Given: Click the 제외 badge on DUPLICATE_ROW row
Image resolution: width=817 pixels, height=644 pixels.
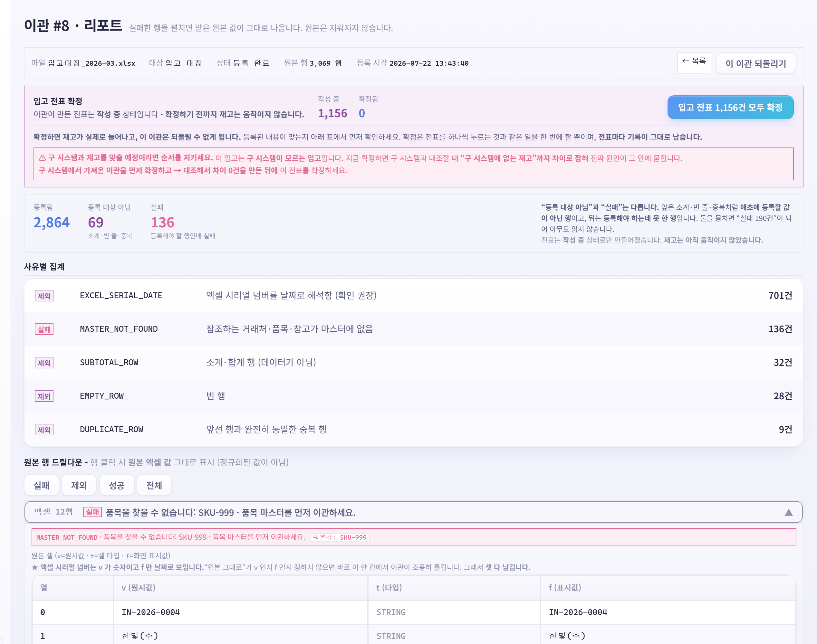Looking at the screenshot, I should (44, 430).
